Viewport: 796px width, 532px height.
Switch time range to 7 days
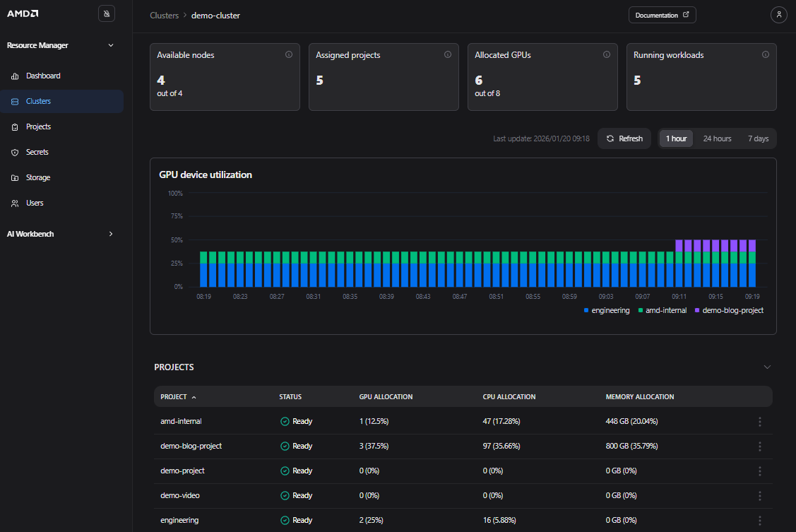click(758, 138)
